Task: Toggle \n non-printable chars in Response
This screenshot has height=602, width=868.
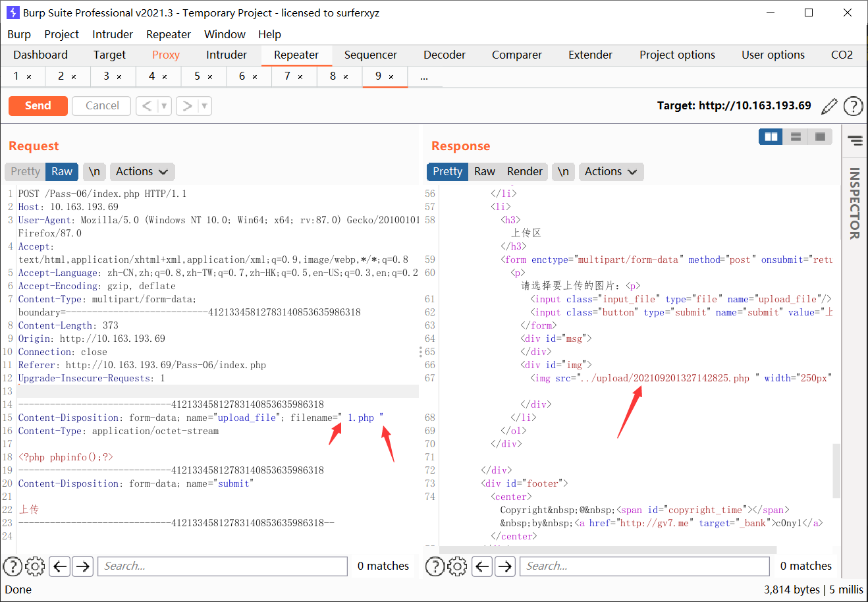Action: [x=563, y=171]
